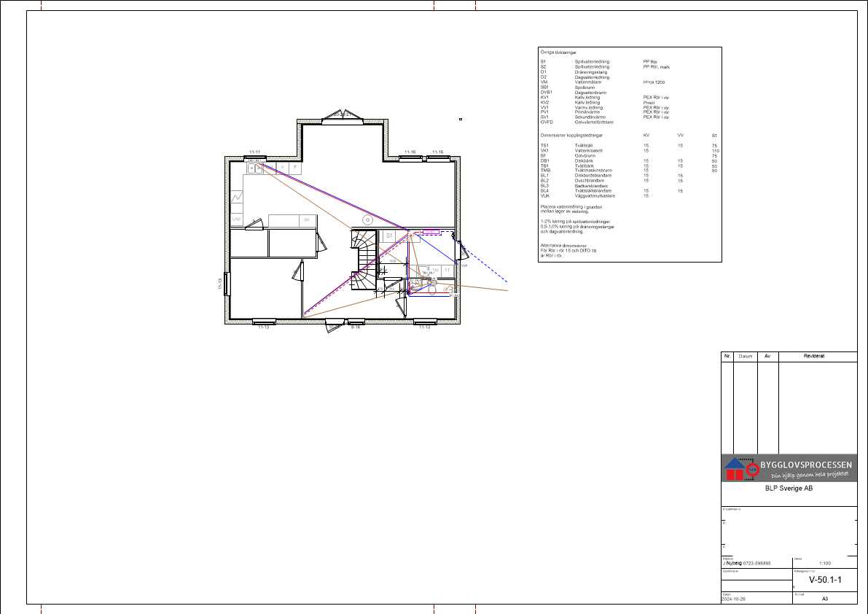Click the Bygglovsprocessen house logo
868x614 pixels.
(735, 469)
